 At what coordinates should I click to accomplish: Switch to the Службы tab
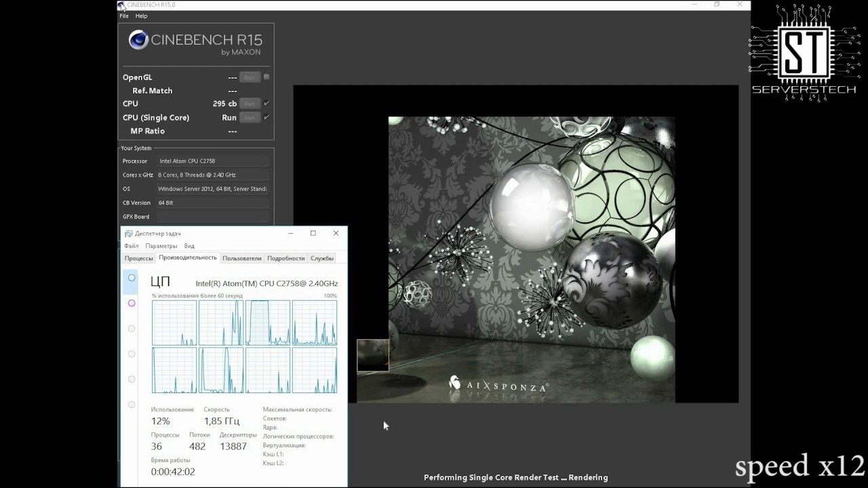point(322,258)
